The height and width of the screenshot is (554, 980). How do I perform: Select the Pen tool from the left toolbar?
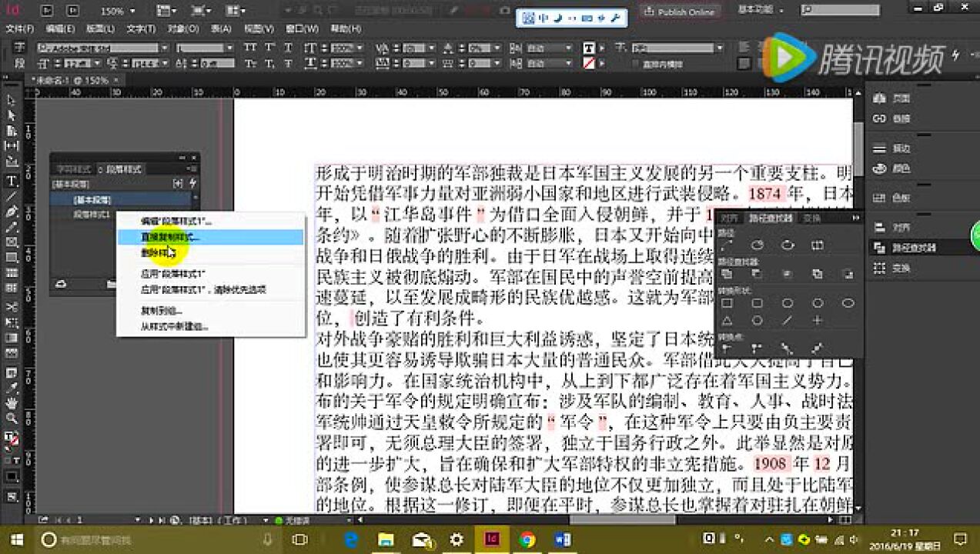[x=10, y=211]
